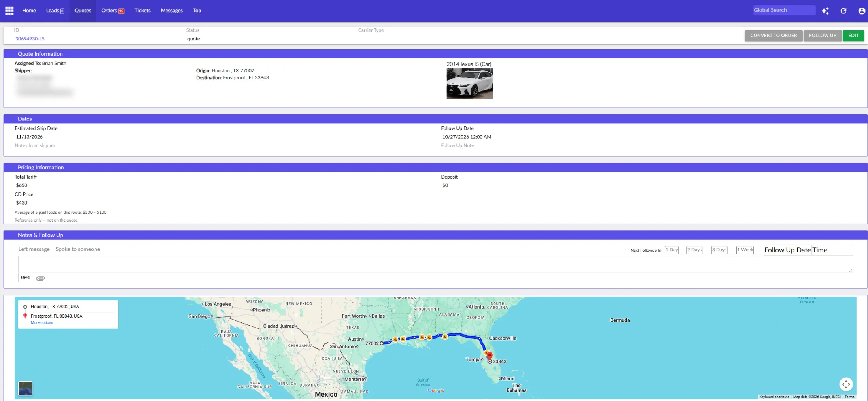Click the CD Price value $430
Viewport: 868px width, 401px height.
click(x=22, y=203)
